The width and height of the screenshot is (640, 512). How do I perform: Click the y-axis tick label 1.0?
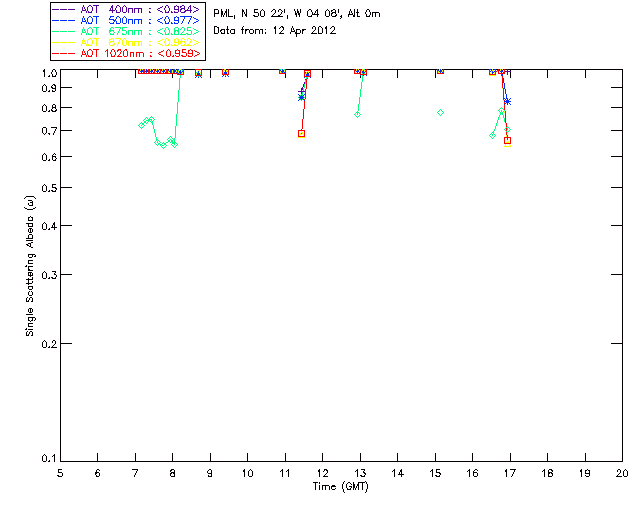click(49, 73)
